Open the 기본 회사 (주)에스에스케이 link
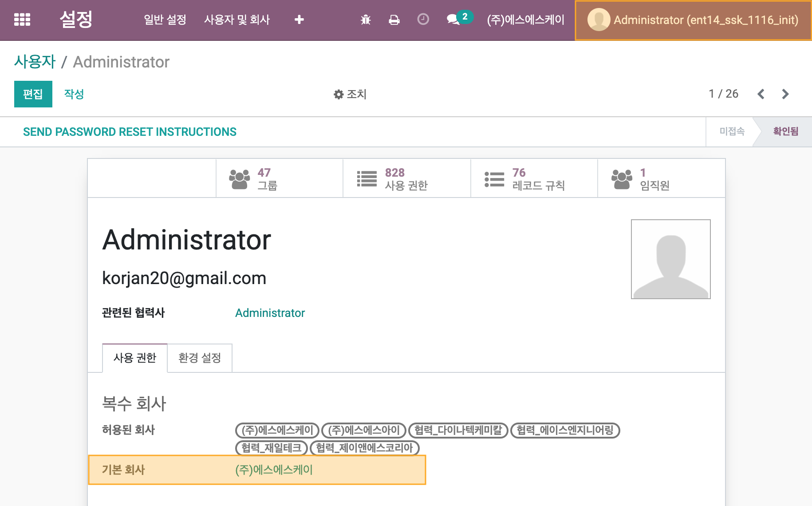Viewport: 812px width, 506px height. (274, 470)
